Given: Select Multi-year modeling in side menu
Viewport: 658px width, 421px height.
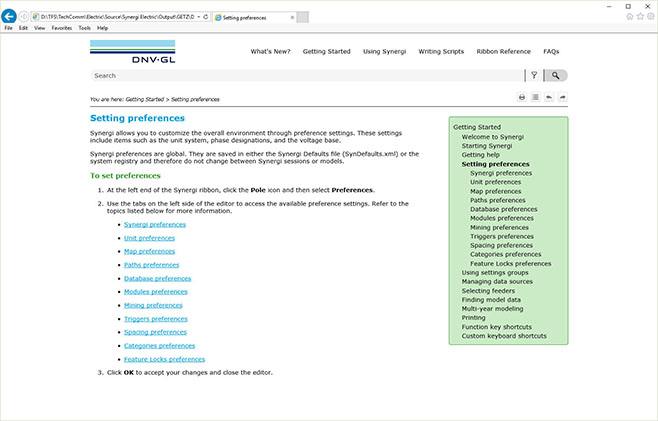Looking at the screenshot, I should [492, 309].
